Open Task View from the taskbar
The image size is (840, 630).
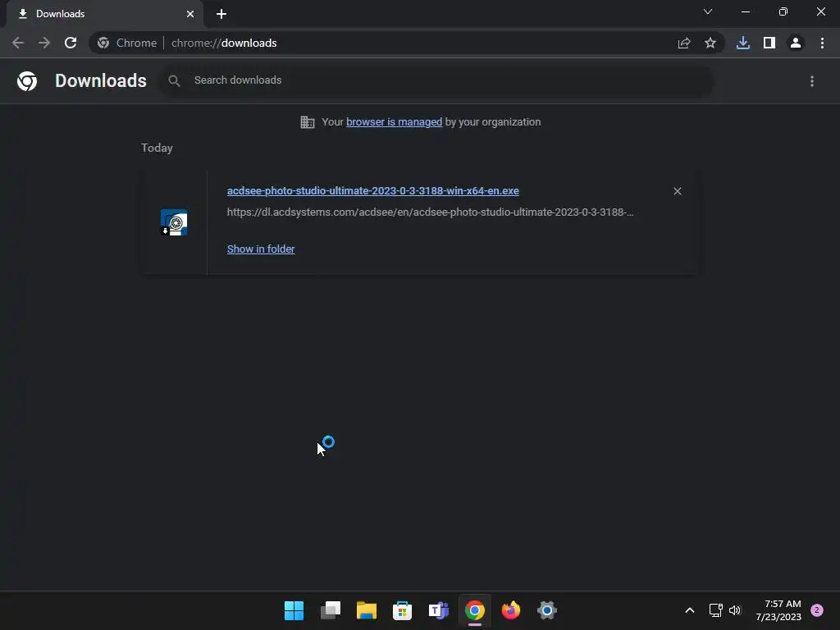[x=330, y=610]
